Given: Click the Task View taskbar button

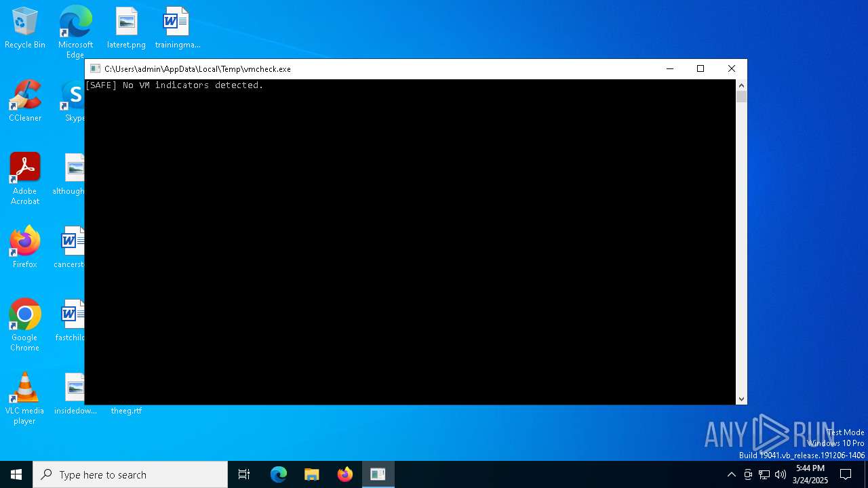Looking at the screenshot, I should pyautogui.click(x=244, y=474).
